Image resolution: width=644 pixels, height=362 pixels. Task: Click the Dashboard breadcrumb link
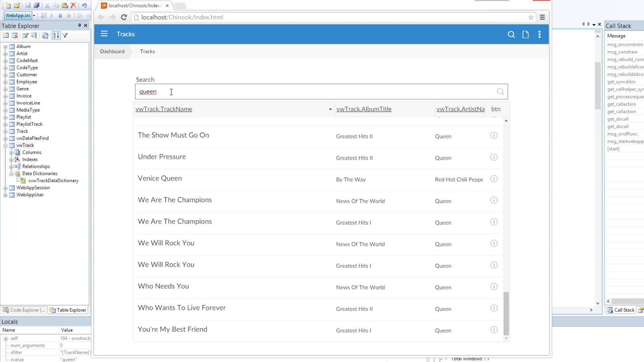[112, 51]
